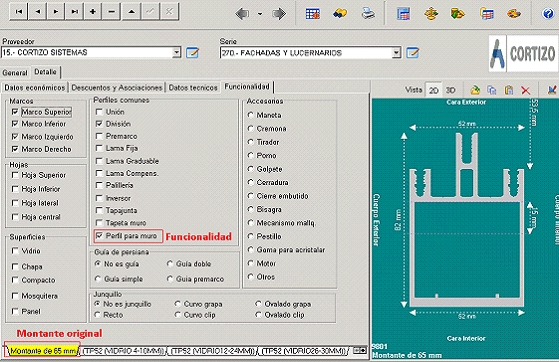
Task: Open the printer icon in toolbar
Action: [x=368, y=14]
